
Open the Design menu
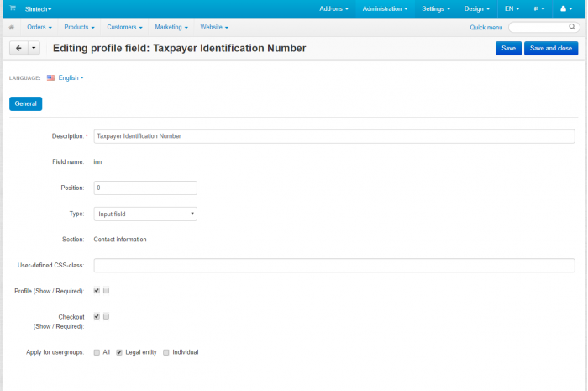click(x=477, y=8)
